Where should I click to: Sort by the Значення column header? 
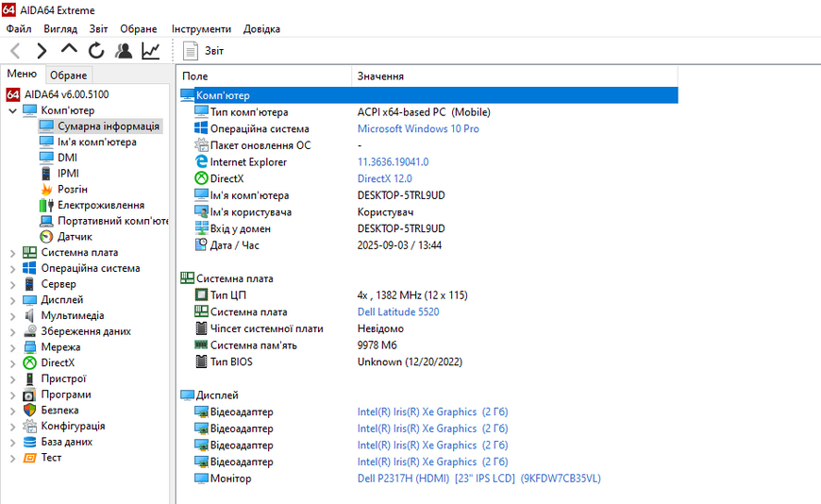(515, 76)
